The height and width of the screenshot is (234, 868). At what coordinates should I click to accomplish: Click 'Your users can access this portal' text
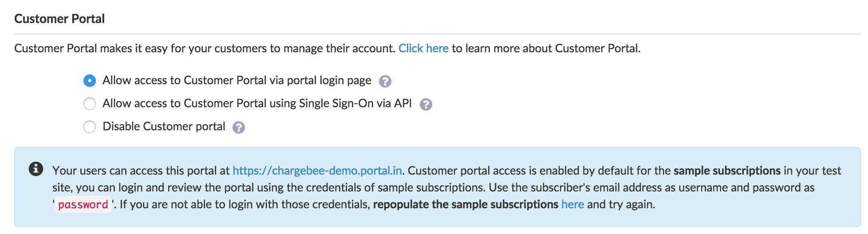141,171
